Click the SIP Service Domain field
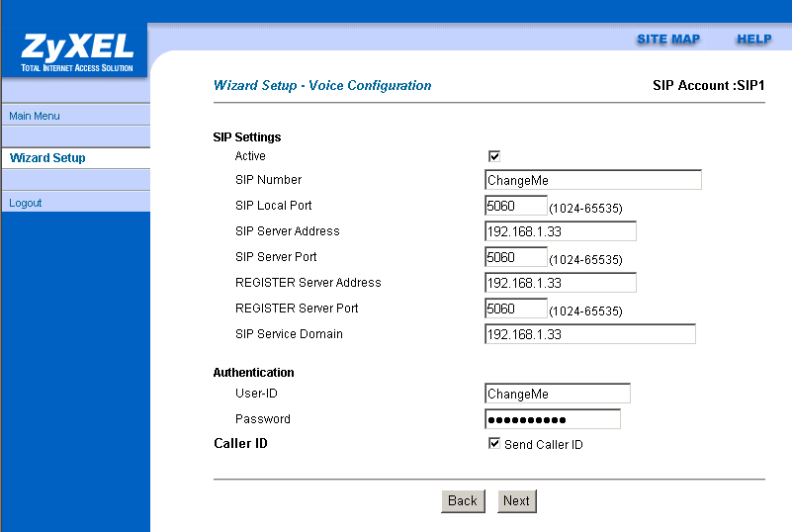 [x=589, y=334]
